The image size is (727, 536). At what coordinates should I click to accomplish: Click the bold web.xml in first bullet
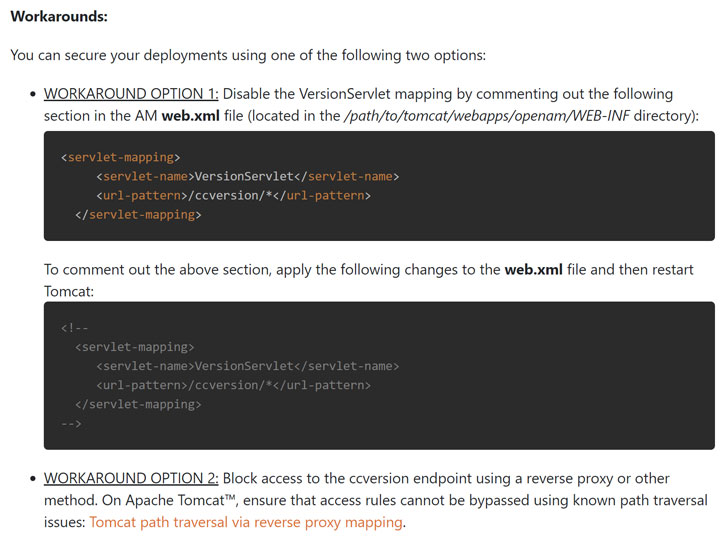pos(191,115)
